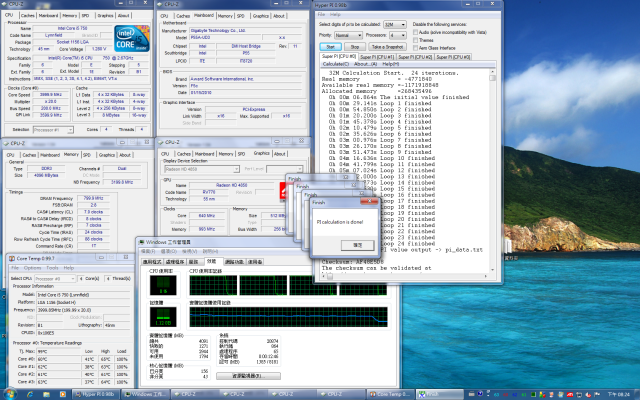Click the Start button in Hyper PI
Image resolution: width=640 pixels, height=400 pixels.
pos(331,47)
